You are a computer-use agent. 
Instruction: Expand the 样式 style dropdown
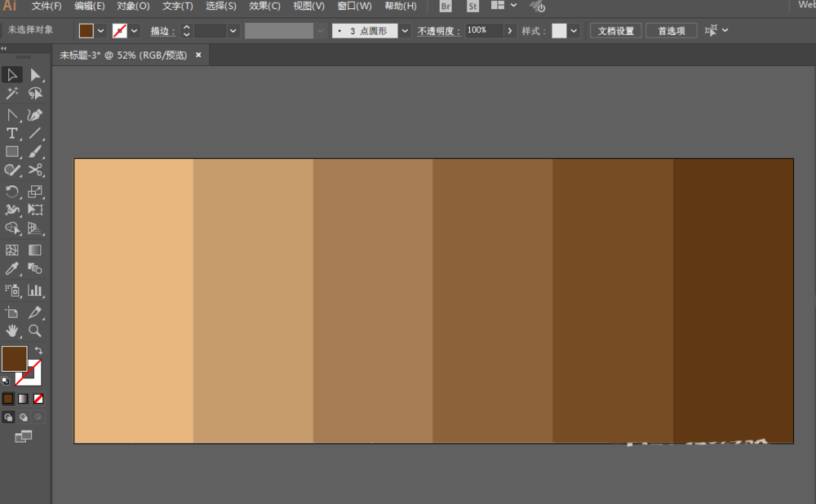574,31
